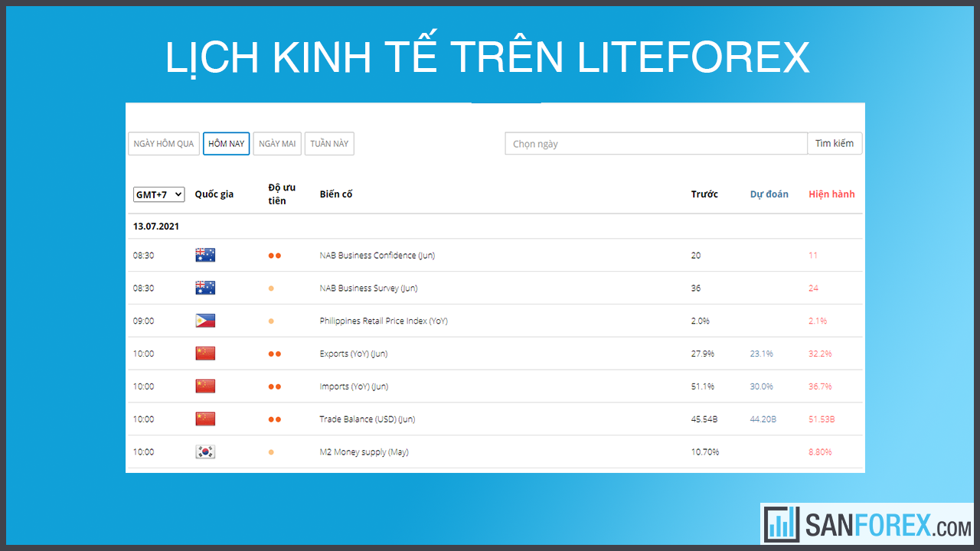Viewport: 980px width, 551px height.
Task: Click actual value 8.80%
Action: coord(820,452)
